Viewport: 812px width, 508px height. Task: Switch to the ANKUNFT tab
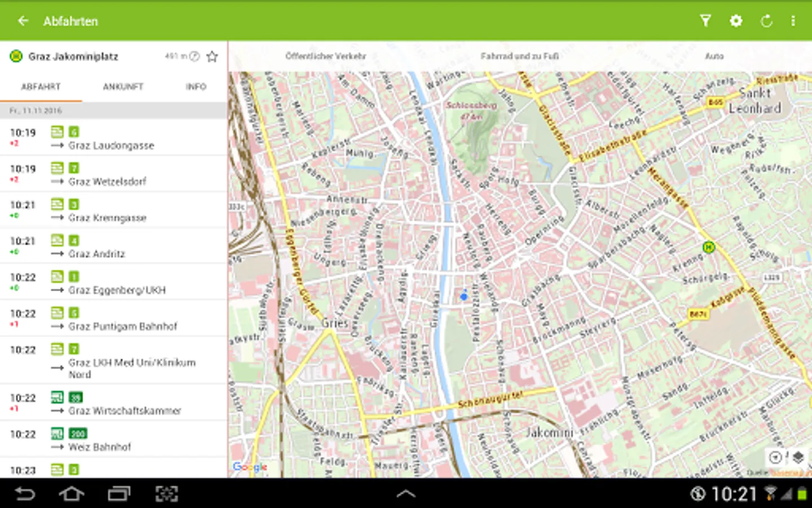123,86
